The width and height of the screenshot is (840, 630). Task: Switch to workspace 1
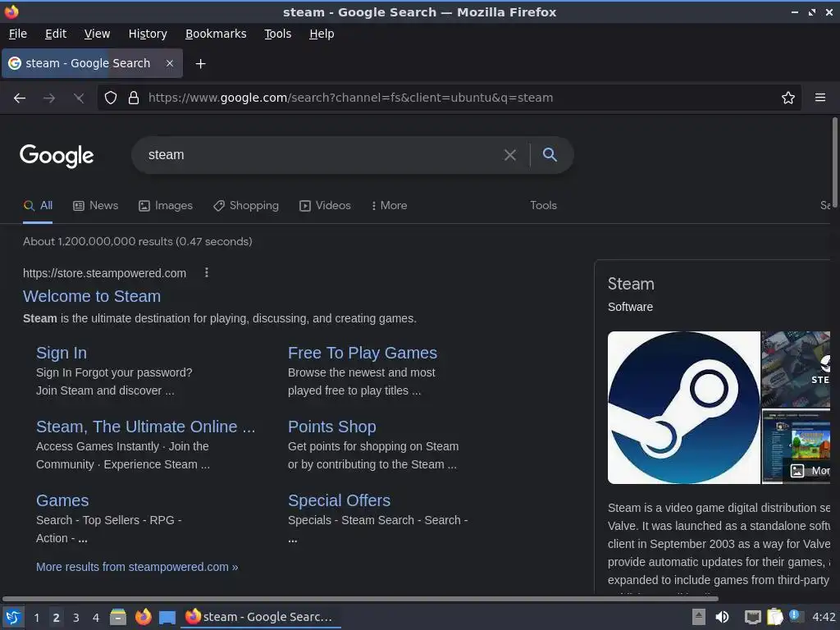[x=36, y=618]
